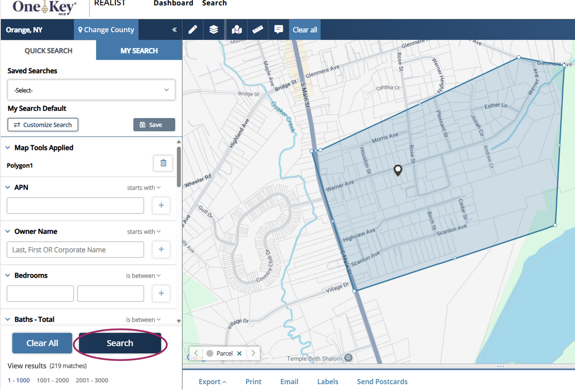
Task: Open the Search menu
Action: pos(215,3)
